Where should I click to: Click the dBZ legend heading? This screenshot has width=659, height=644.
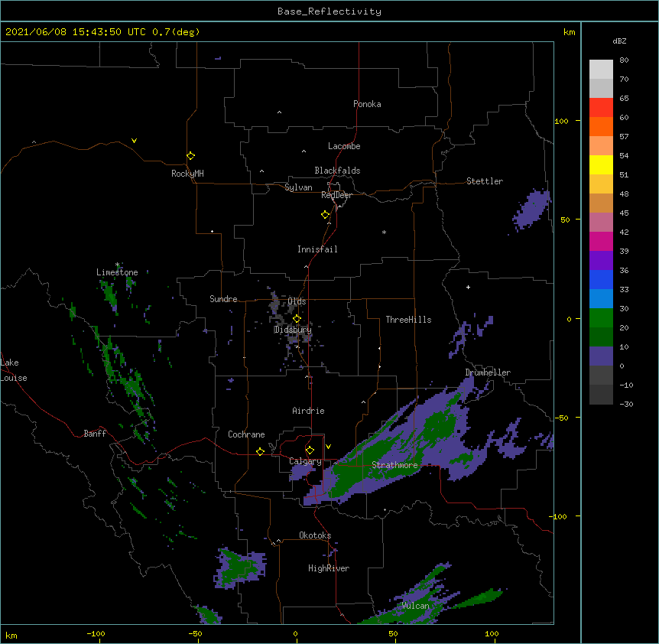[619, 41]
